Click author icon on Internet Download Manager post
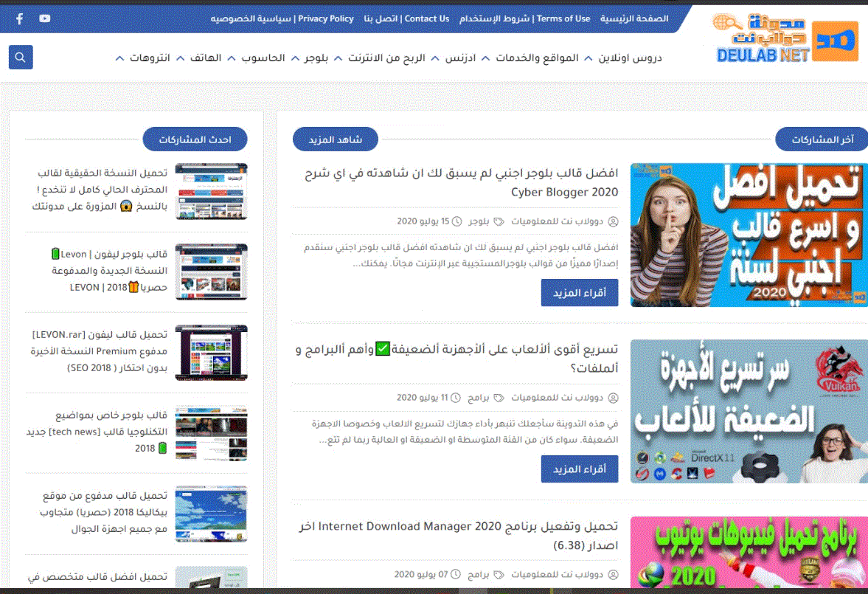Viewport: 868px width, 594px height. (x=613, y=575)
